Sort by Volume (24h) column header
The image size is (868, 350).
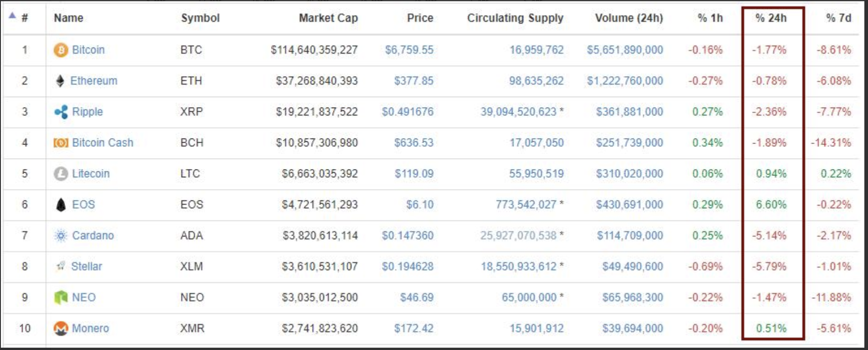click(629, 18)
